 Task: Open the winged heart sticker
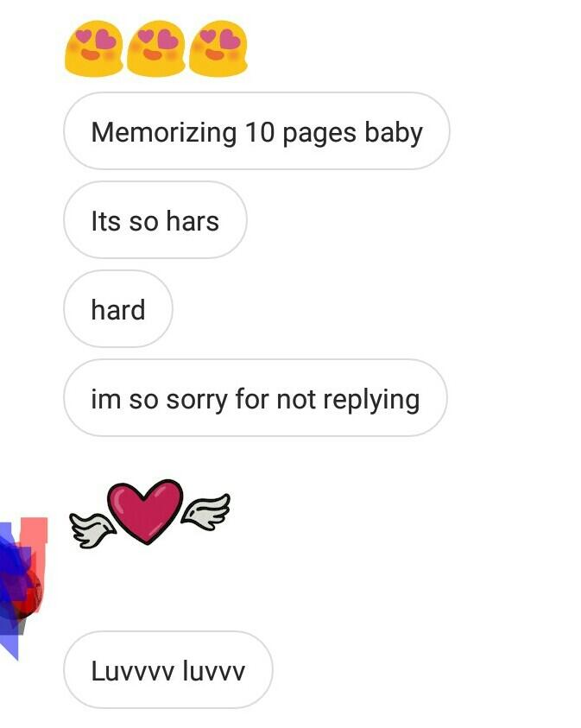149,513
